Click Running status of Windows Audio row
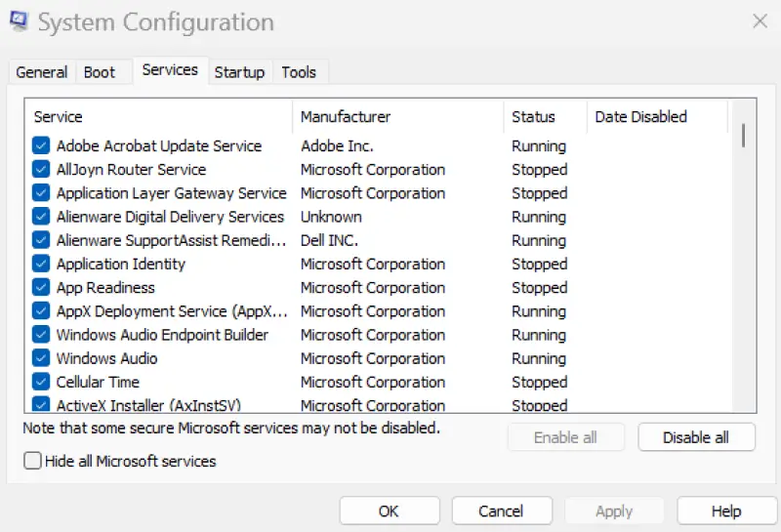This screenshot has width=781, height=532. point(539,358)
